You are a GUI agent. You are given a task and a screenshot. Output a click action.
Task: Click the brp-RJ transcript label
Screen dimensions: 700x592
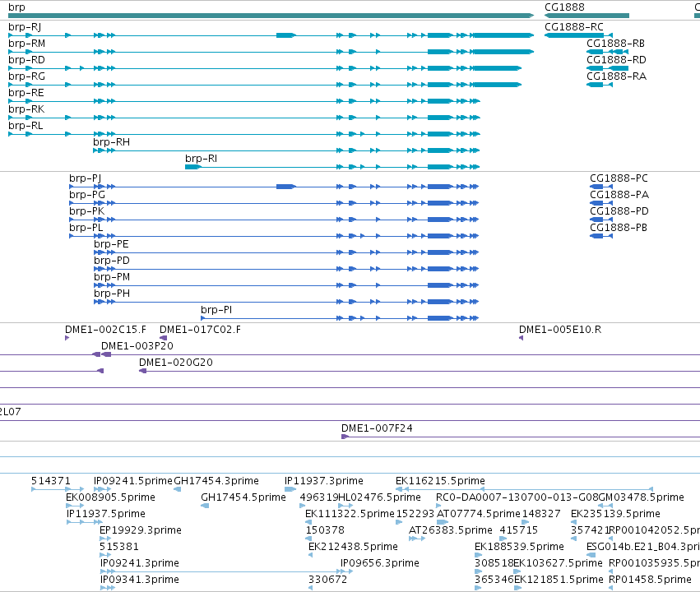point(25,27)
